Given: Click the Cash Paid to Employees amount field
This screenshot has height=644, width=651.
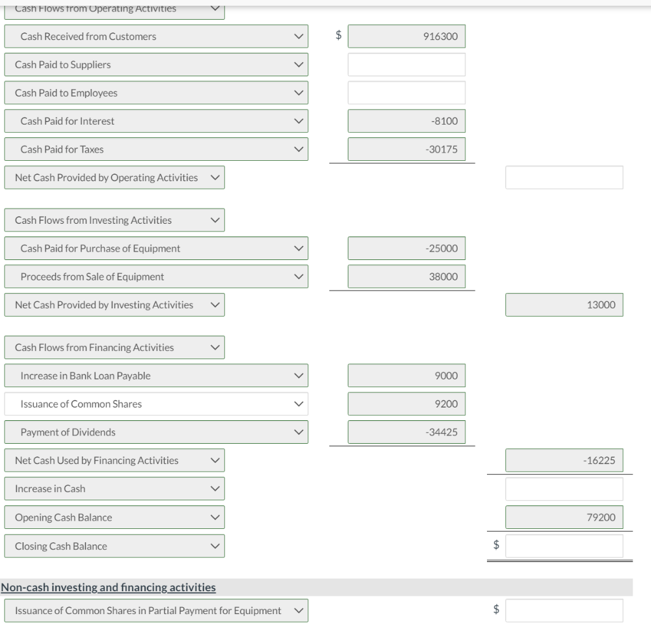Looking at the screenshot, I should tap(406, 93).
